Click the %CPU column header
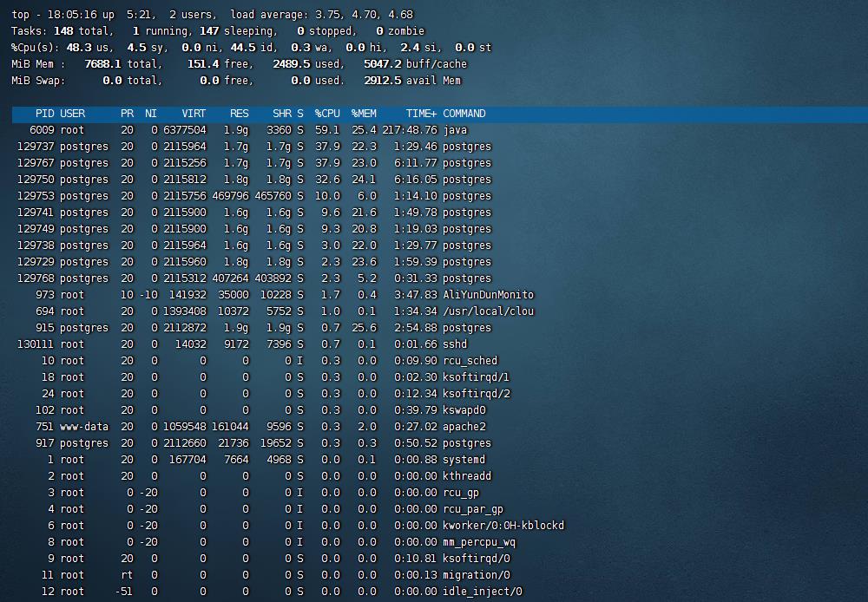868x602 pixels. 327,114
